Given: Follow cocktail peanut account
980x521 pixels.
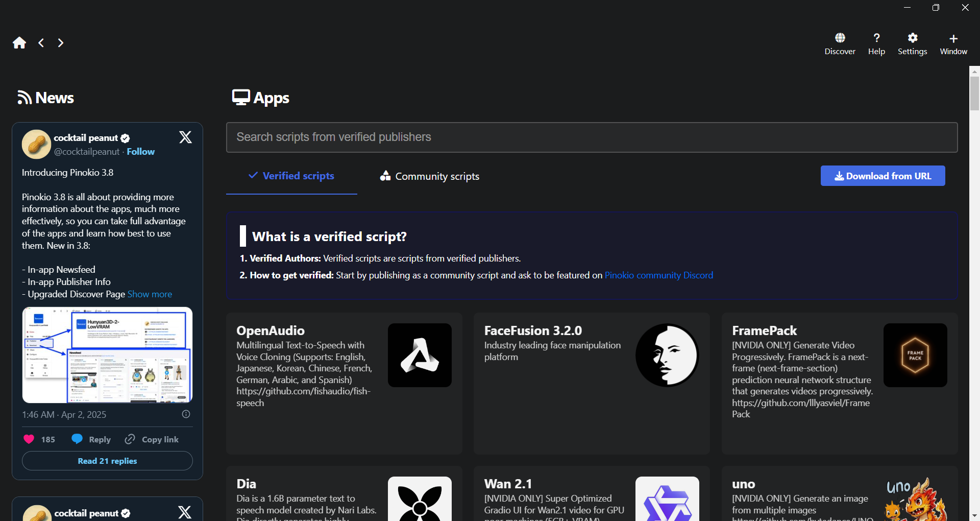Looking at the screenshot, I should click(x=140, y=152).
